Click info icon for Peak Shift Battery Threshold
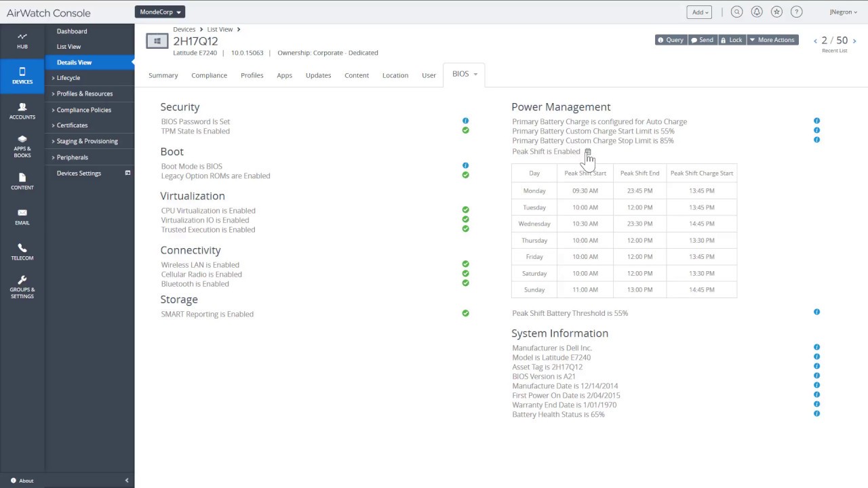This screenshot has height=488, width=868. [x=816, y=312]
